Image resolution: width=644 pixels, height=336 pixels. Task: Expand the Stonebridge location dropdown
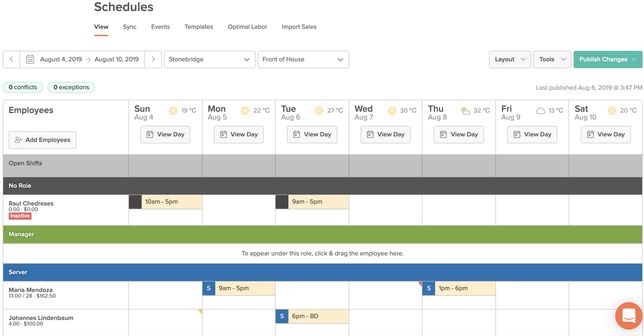[x=210, y=59]
